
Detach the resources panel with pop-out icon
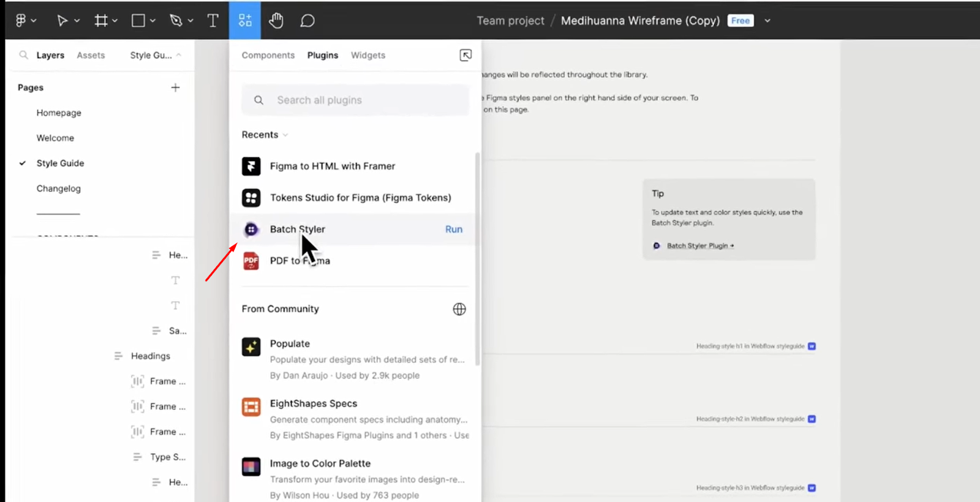pos(466,55)
